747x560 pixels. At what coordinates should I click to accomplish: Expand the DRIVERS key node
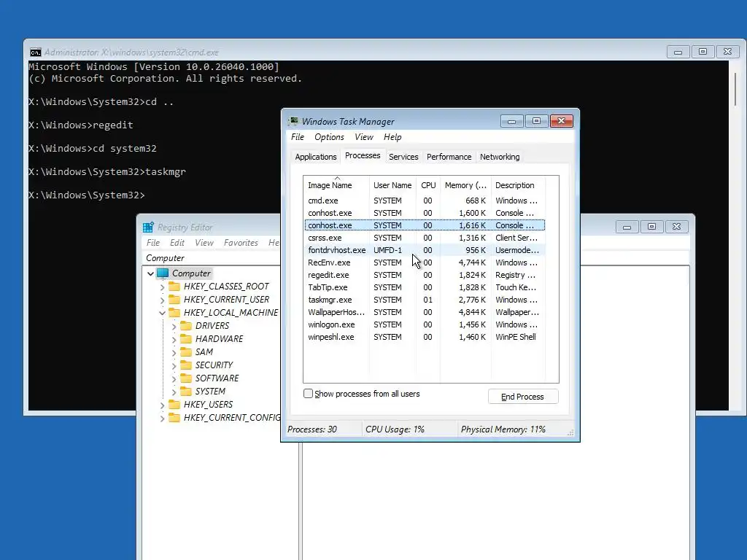tap(174, 326)
